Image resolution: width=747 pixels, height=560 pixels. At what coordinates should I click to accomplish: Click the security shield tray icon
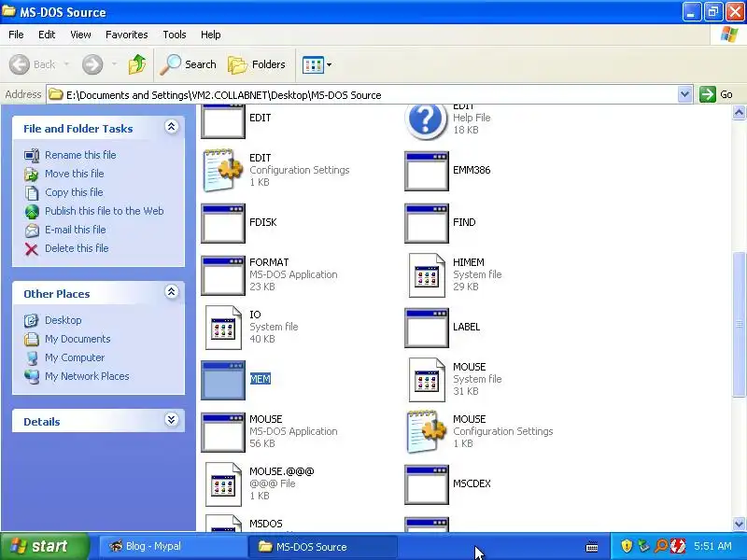627,546
